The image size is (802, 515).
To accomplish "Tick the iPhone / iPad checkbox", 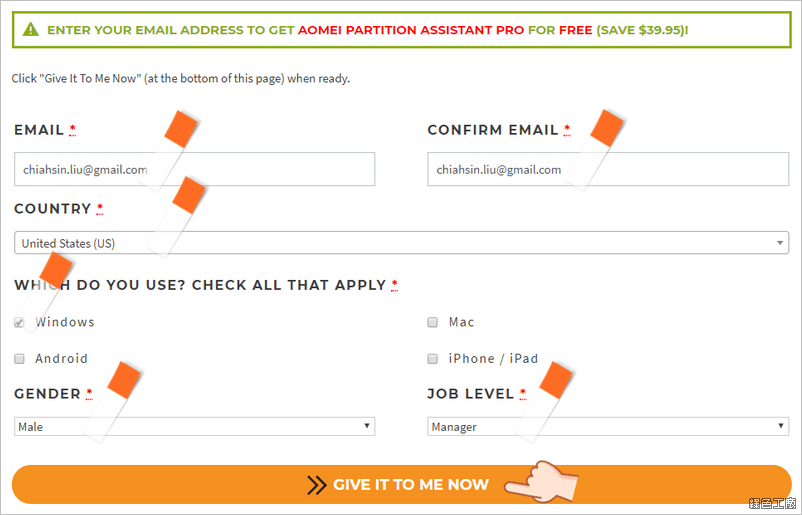I will tap(433, 359).
